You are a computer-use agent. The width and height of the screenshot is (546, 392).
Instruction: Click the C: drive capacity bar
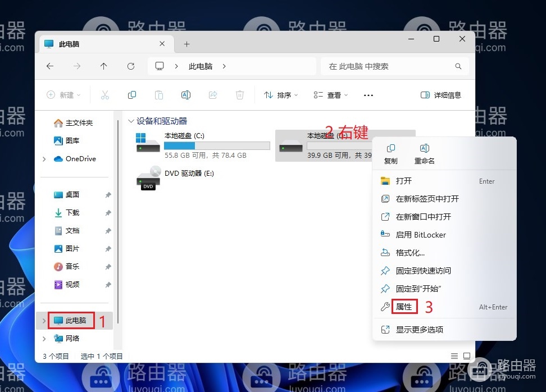coord(217,145)
